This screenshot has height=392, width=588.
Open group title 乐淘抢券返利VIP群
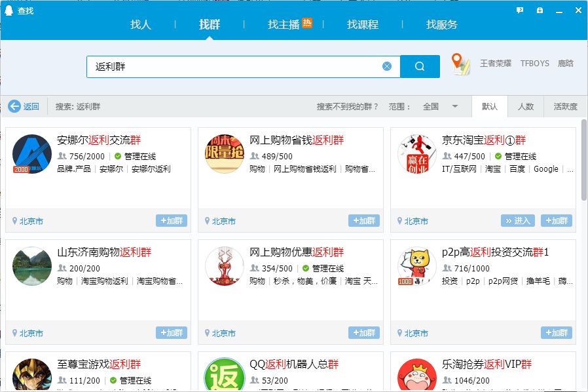click(487, 364)
